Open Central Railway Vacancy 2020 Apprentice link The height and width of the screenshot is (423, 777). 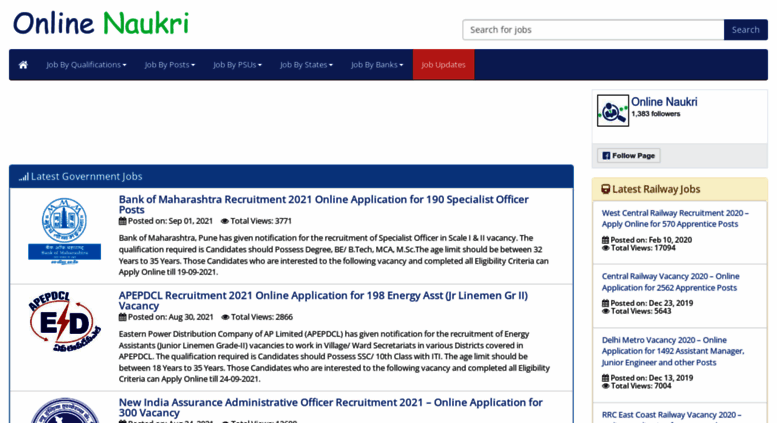(670, 282)
